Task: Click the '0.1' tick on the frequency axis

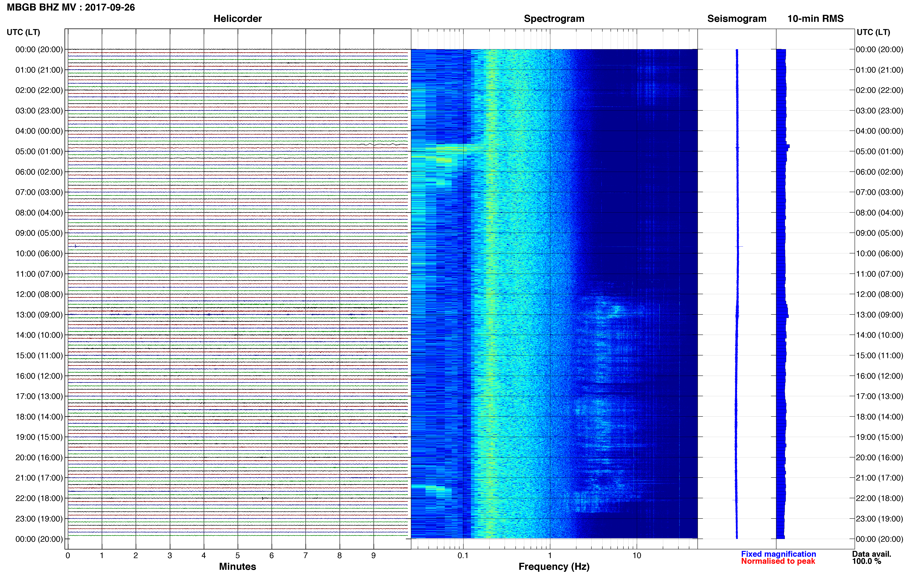Action: coord(463,555)
